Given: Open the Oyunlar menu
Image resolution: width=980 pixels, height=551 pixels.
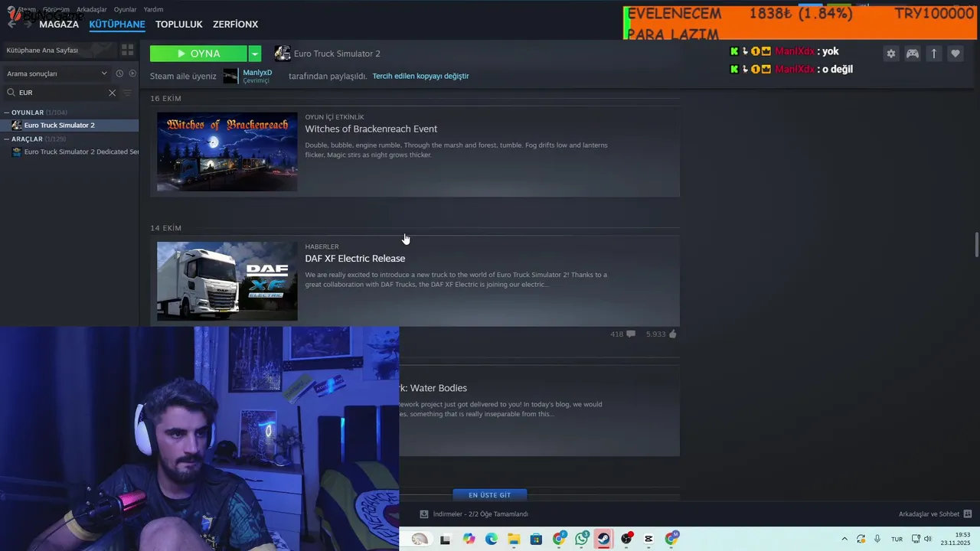Looking at the screenshot, I should (125, 9).
